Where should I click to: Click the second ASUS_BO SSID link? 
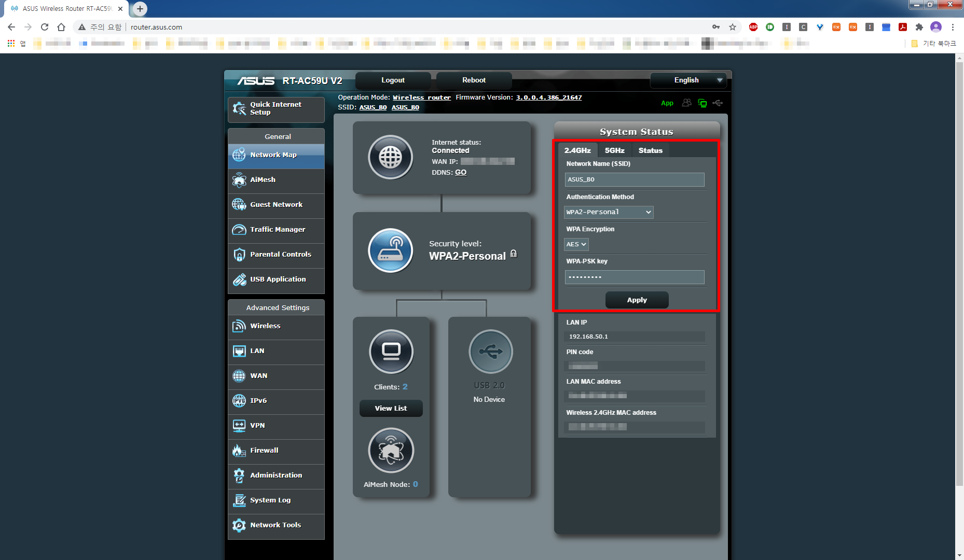pyautogui.click(x=405, y=107)
